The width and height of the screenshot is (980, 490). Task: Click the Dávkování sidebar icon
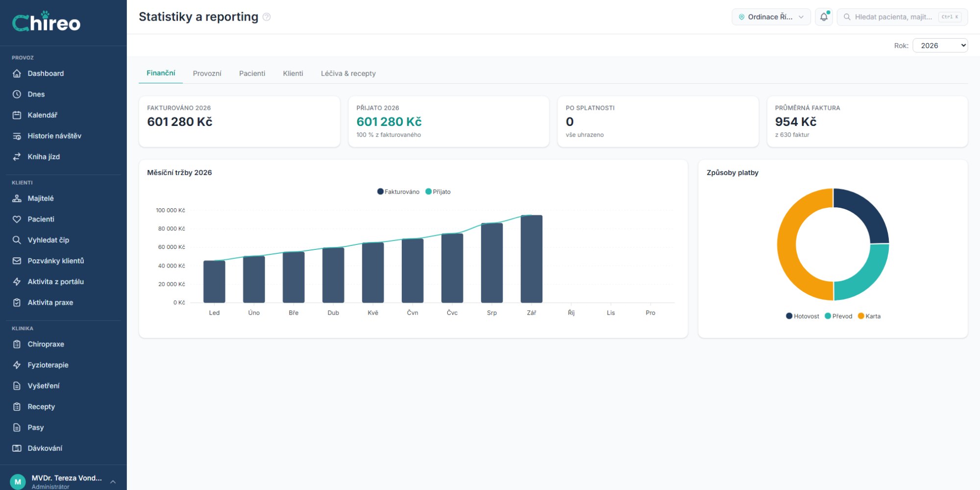coord(17,448)
